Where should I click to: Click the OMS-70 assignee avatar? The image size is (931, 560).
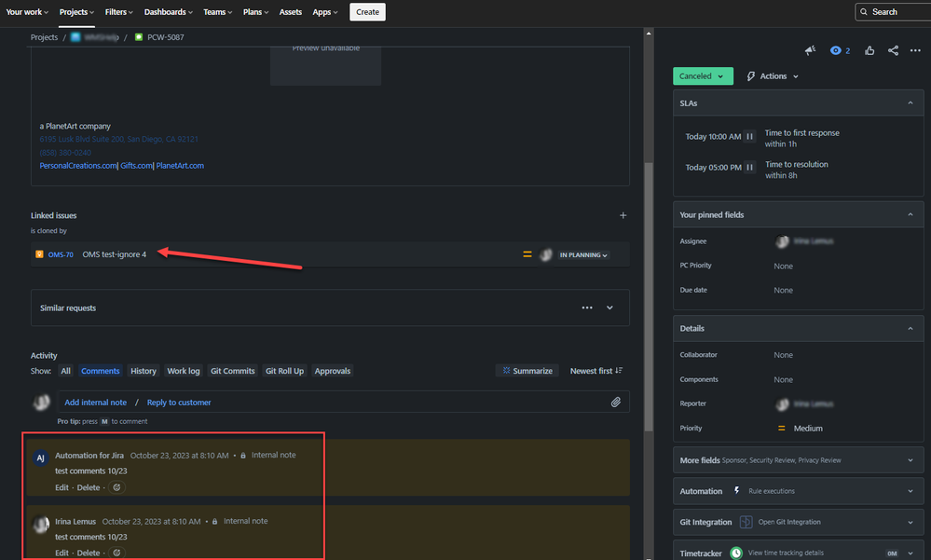coord(546,254)
